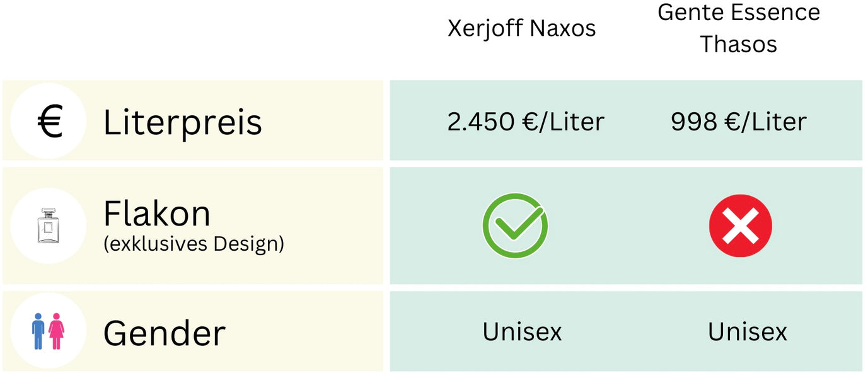Image resolution: width=868 pixels, height=378 pixels.
Task: Click the 998 €/Liter price value
Action: [739, 122]
